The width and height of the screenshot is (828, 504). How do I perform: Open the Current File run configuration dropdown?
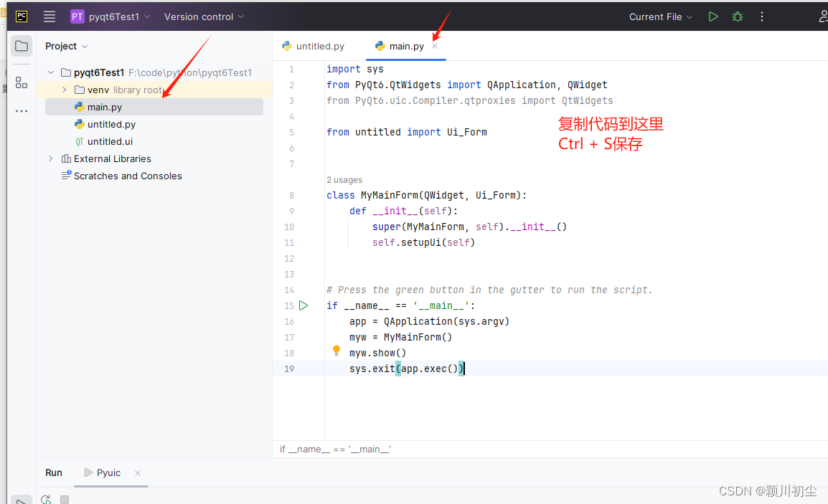pyautogui.click(x=657, y=16)
